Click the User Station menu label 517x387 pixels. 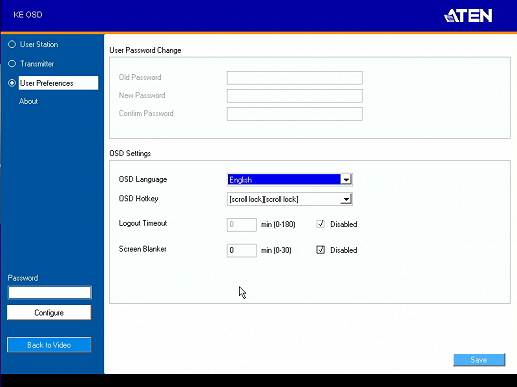pos(39,44)
